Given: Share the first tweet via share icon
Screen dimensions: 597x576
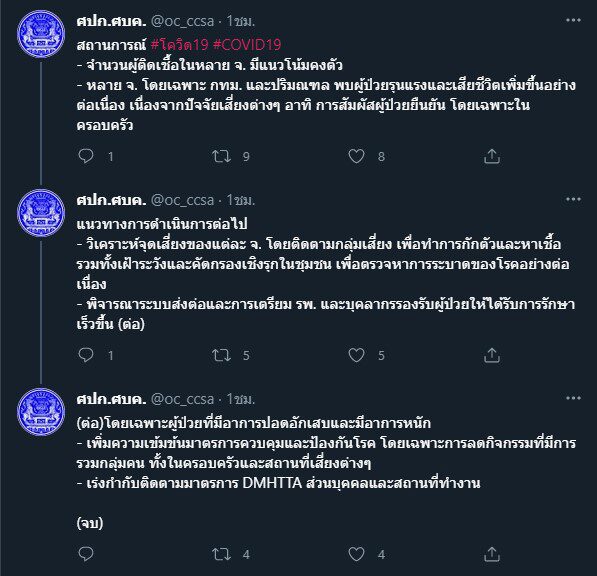Looking at the screenshot, I should pos(492,156).
